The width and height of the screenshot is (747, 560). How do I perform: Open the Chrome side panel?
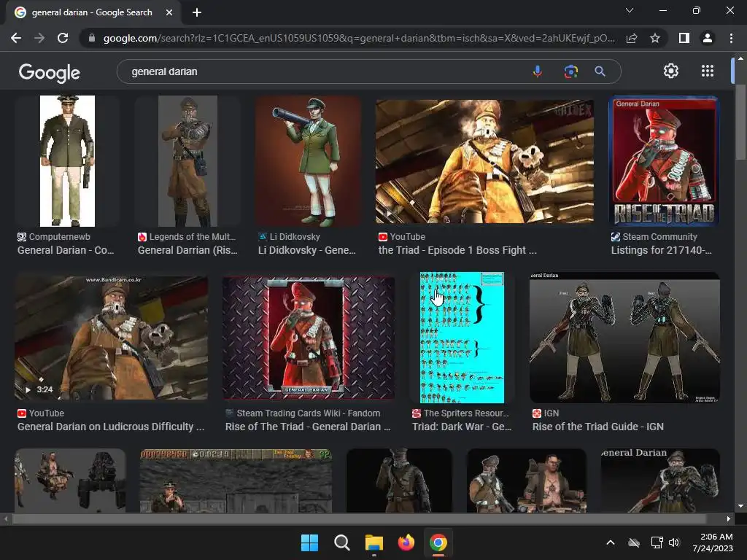[x=684, y=38]
